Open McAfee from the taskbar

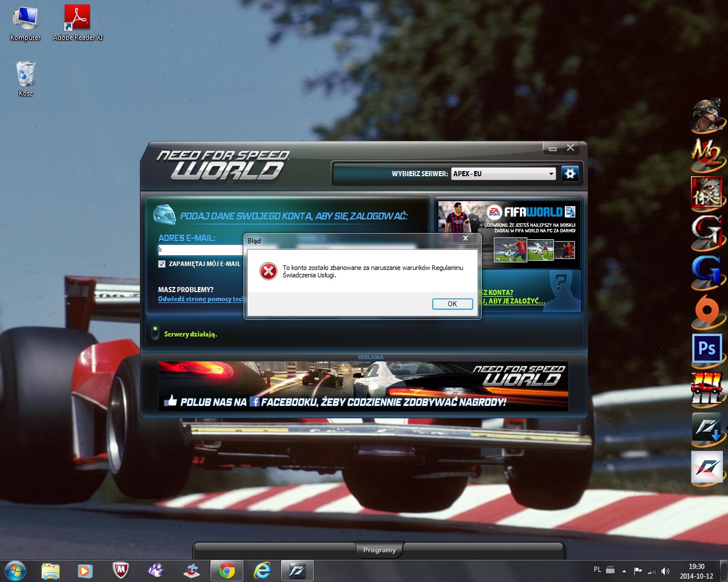point(121,571)
